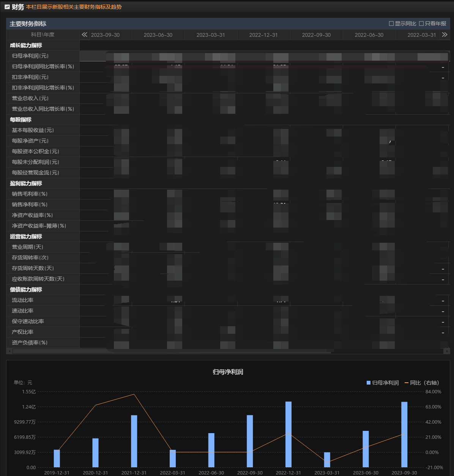The image size is (454, 476).
Task: Toggle the orange 同比(右轴) legend series
Action: tap(422, 383)
